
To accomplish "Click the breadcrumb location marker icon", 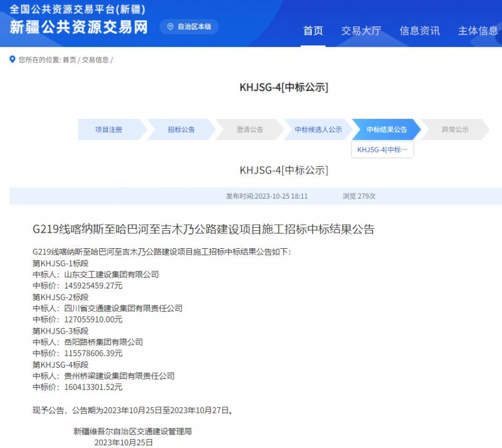I will tap(12, 60).
